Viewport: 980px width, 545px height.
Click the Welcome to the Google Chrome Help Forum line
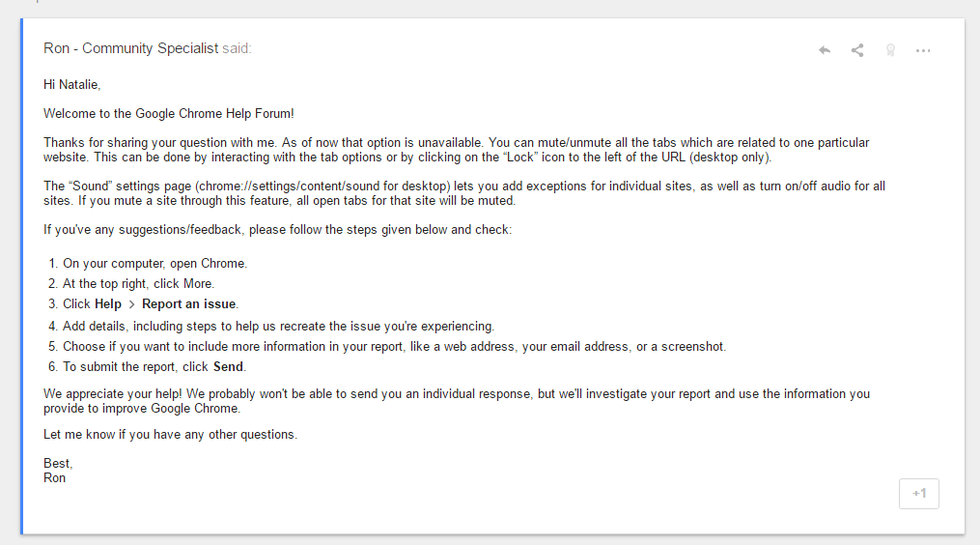[169, 113]
